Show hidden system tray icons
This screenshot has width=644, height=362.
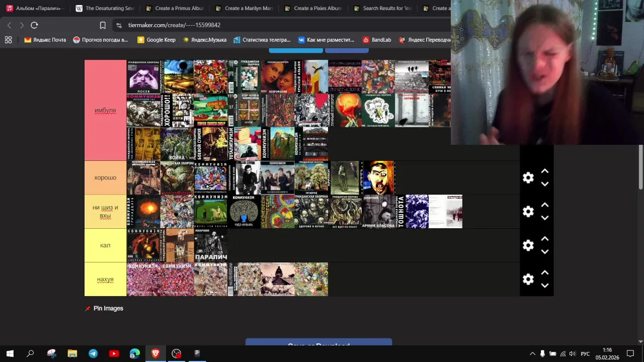tap(532, 354)
